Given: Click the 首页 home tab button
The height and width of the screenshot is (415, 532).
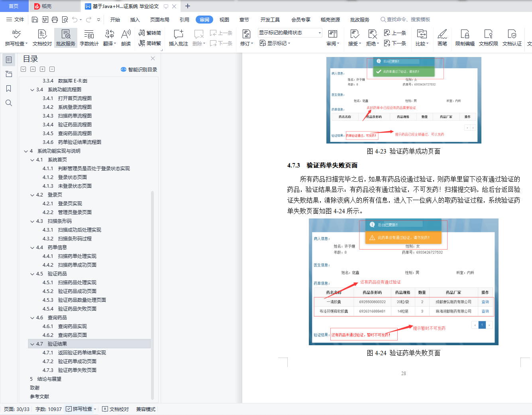Looking at the screenshot, I should point(14,6).
